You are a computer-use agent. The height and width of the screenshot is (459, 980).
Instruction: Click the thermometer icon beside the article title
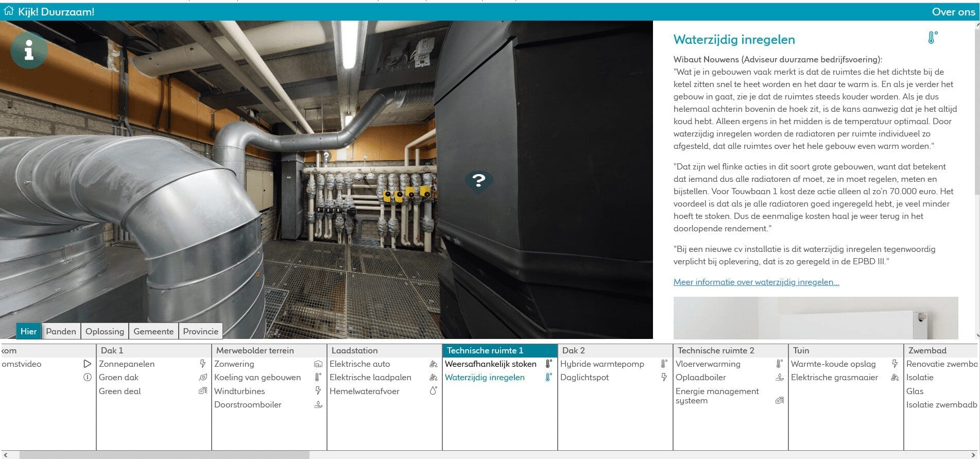[x=932, y=38]
